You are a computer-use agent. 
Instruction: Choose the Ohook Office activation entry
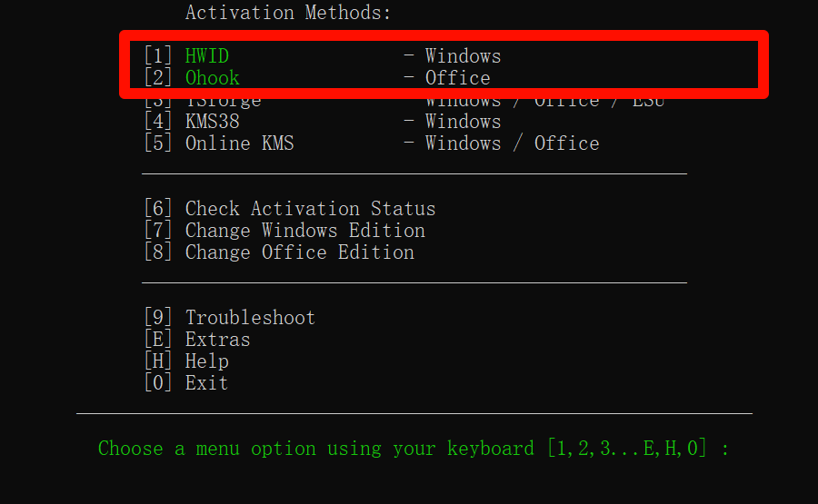click(213, 78)
